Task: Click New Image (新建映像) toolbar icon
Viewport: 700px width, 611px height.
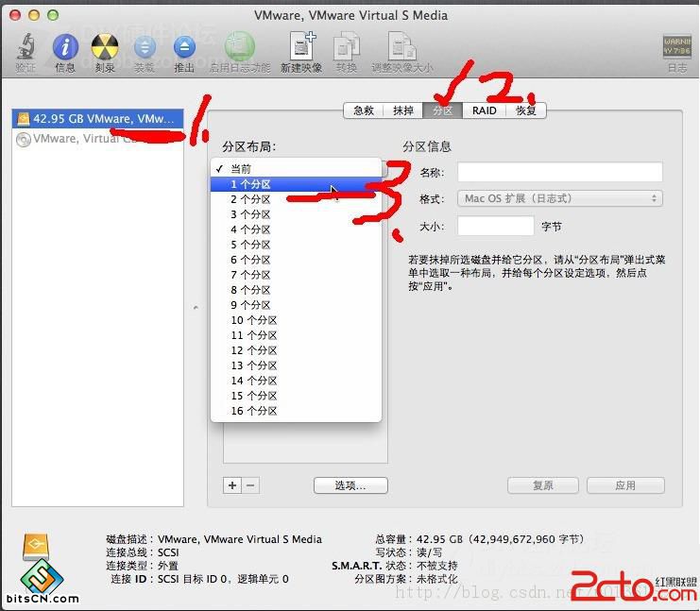Action: (x=302, y=45)
